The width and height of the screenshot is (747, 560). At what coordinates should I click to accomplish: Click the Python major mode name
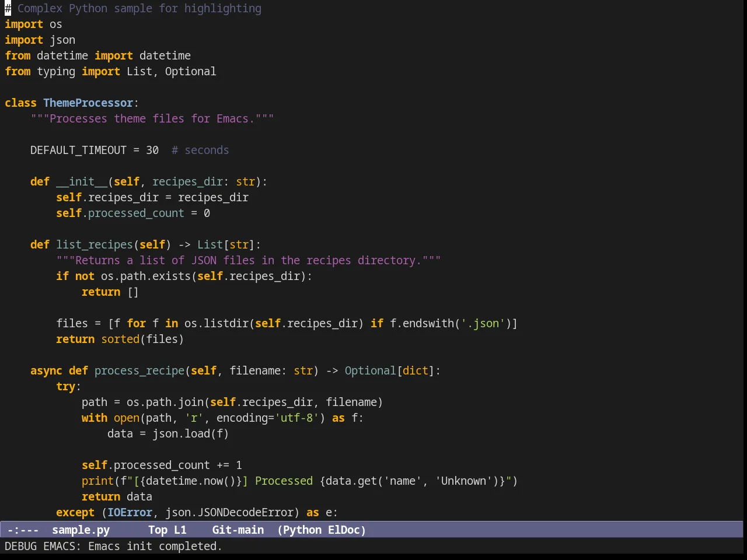[302, 530]
